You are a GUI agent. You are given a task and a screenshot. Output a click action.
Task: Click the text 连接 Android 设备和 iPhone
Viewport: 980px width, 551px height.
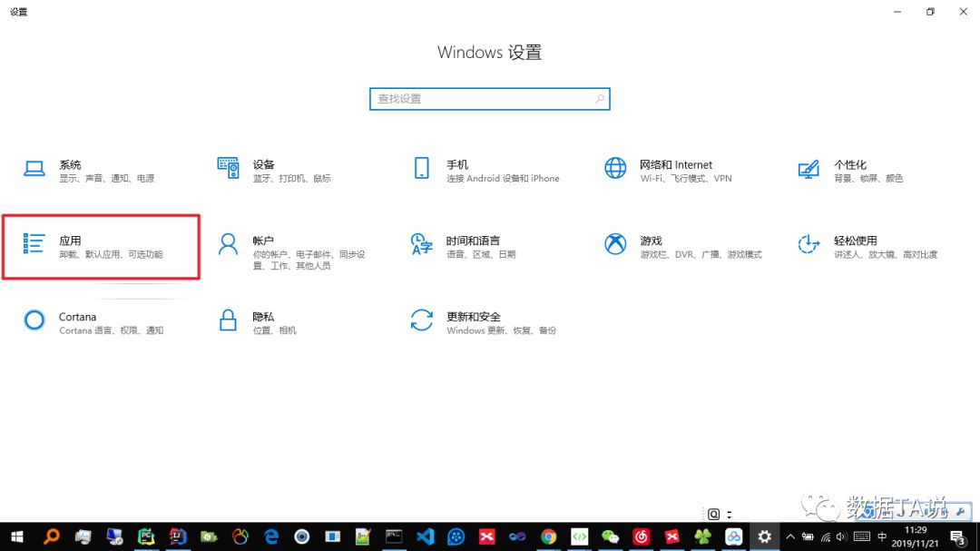pos(503,178)
